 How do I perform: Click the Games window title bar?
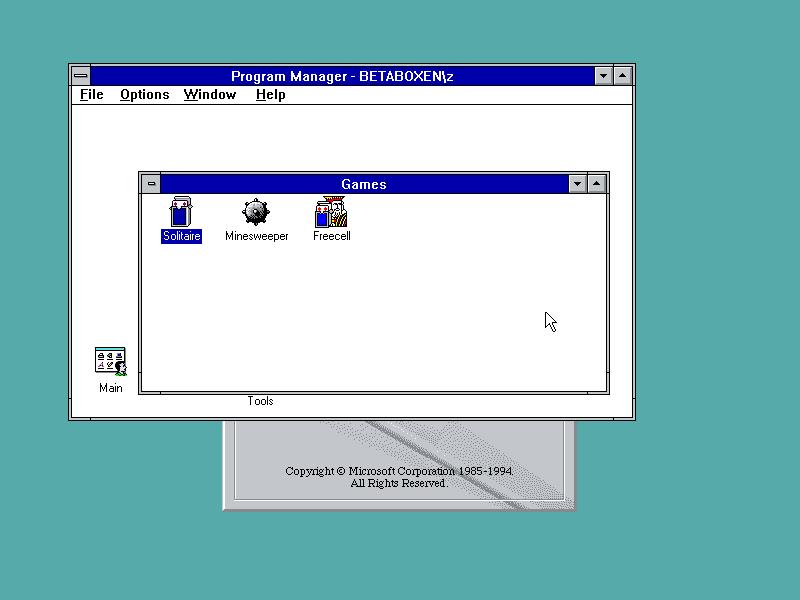tap(364, 184)
